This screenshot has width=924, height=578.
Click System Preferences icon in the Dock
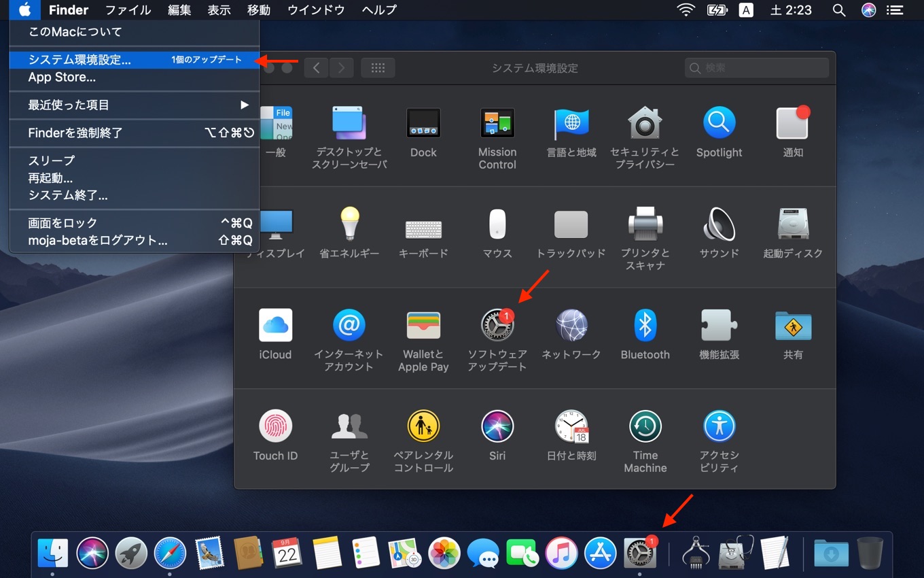click(639, 553)
